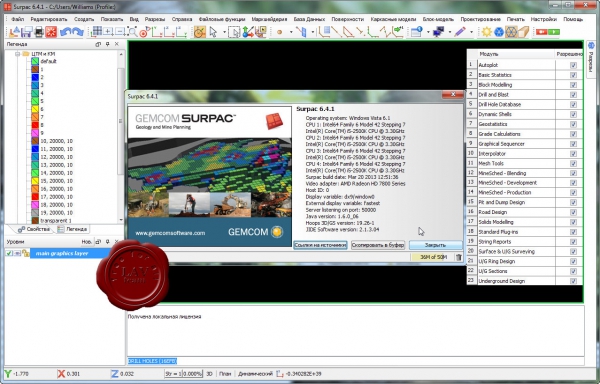Toggle the 2D grid display icon

96,32
